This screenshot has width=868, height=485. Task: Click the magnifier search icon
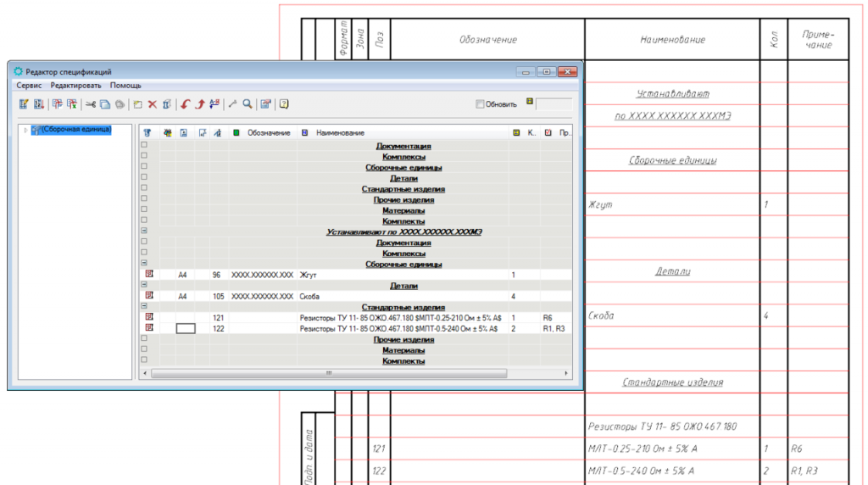click(x=248, y=104)
